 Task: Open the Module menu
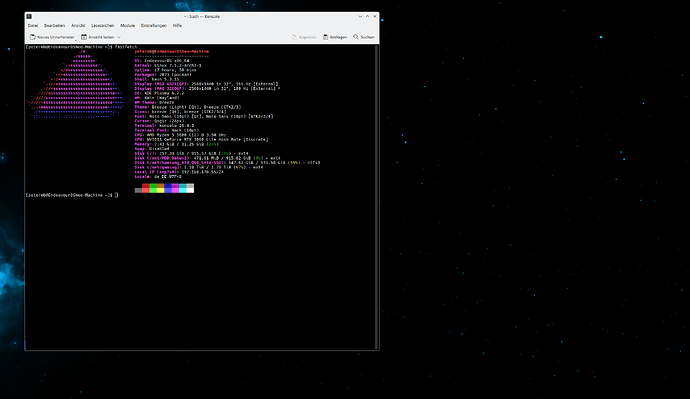click(128, 26)
